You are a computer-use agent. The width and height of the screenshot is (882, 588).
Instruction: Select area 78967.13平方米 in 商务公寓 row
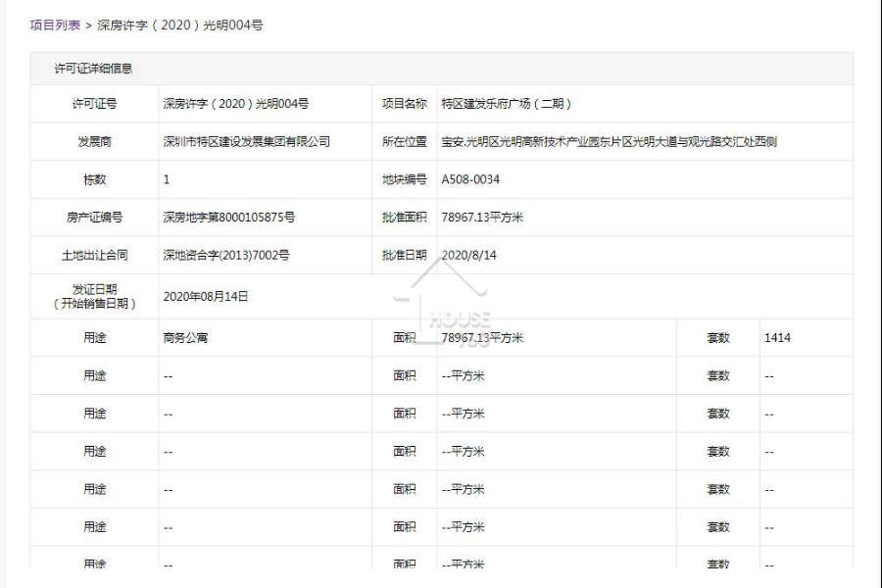point(482,338)
